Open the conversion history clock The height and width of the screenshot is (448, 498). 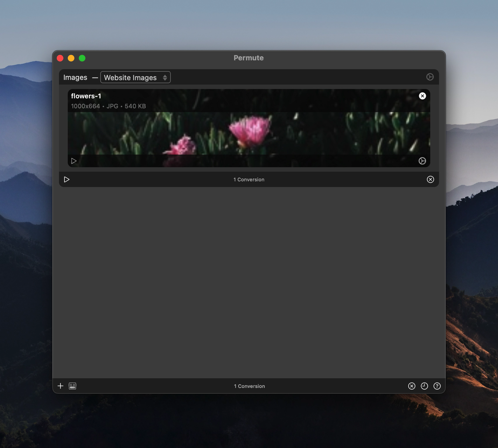(x=424, y=386)
